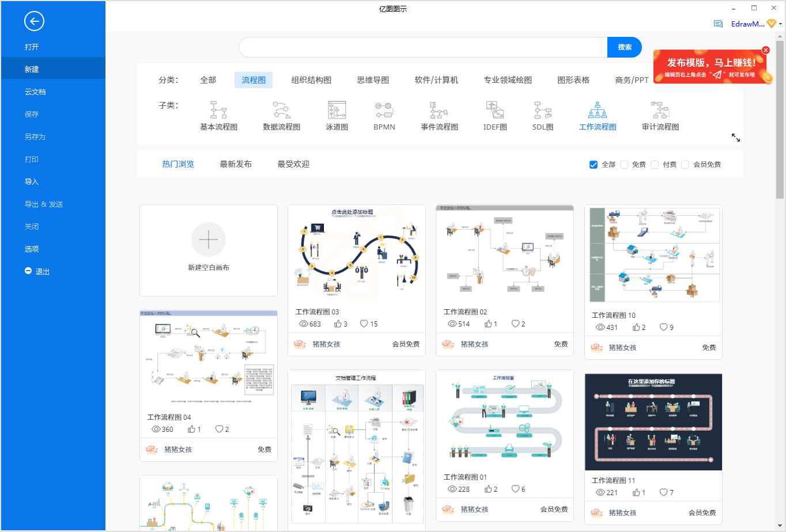Open the account dropdown arrow next to EdrawM
786x532 pixels.
pos(781,24)
